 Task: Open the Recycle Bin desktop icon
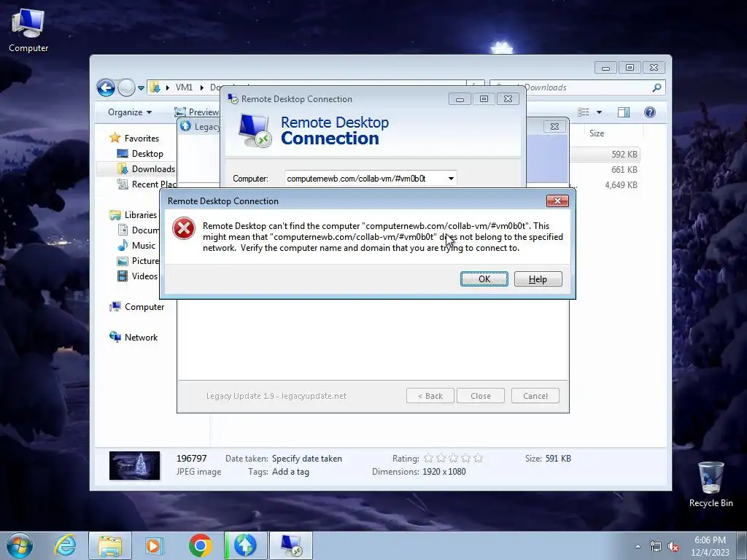[711, 485]
